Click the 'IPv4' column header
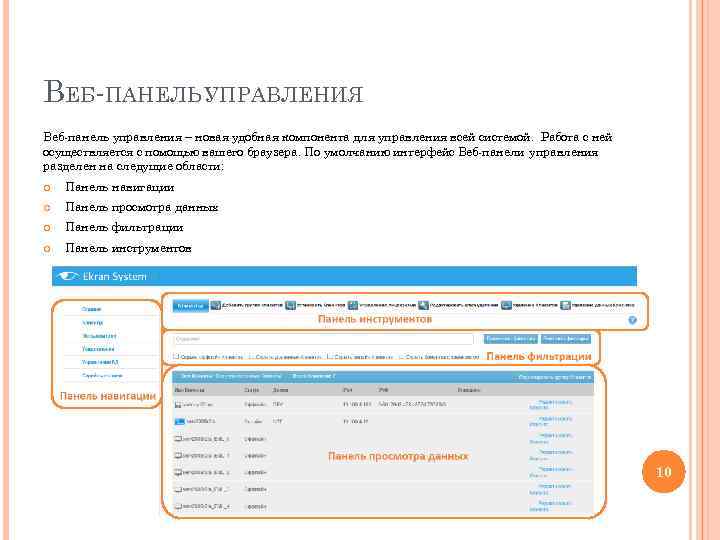 [x=348, y=390]
